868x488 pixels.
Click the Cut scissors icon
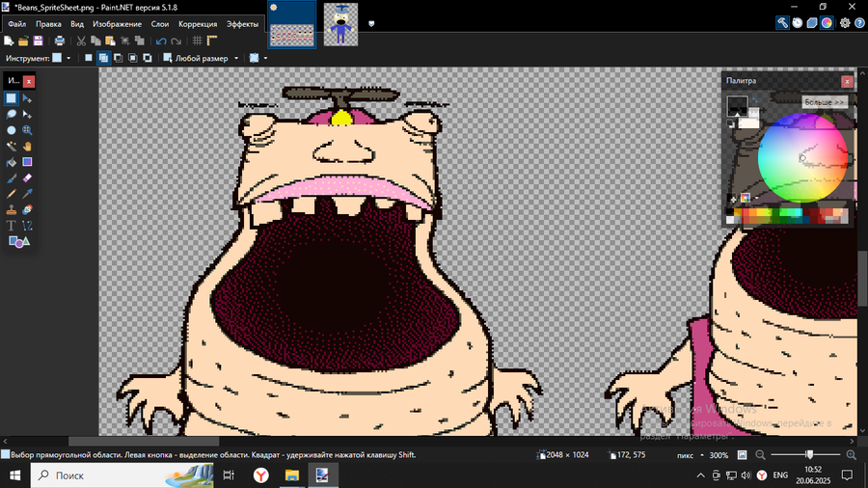[x=81, y=41]
